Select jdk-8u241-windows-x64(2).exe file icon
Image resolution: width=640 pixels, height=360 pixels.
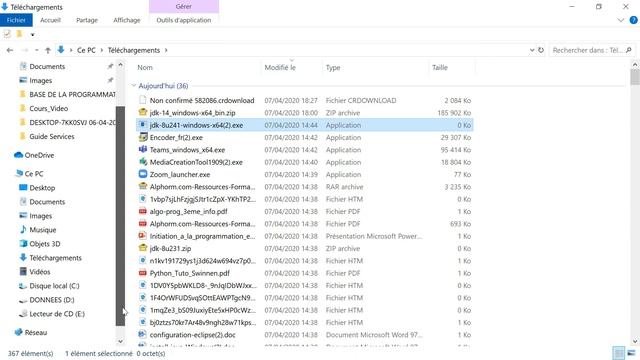[142, 124]
